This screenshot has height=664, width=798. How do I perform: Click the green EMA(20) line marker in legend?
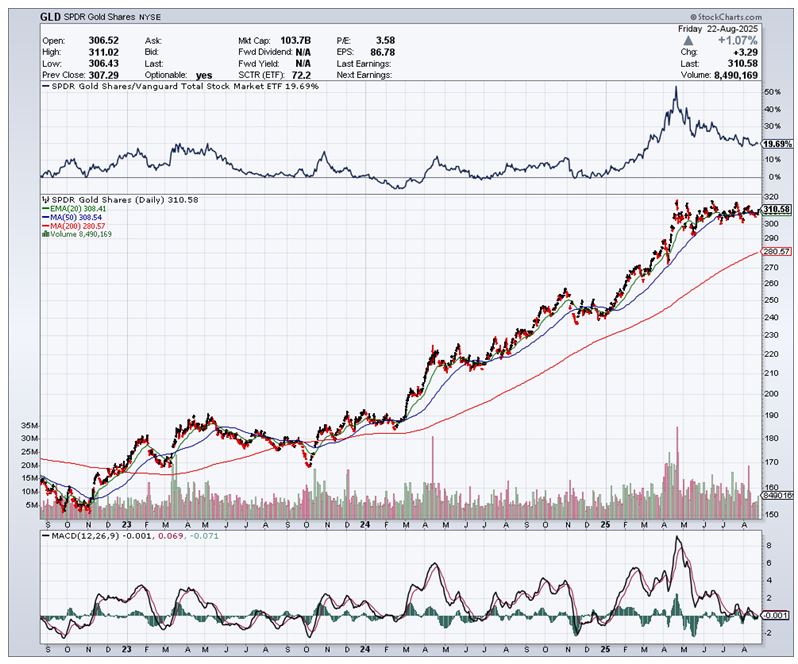coord(46,209)
